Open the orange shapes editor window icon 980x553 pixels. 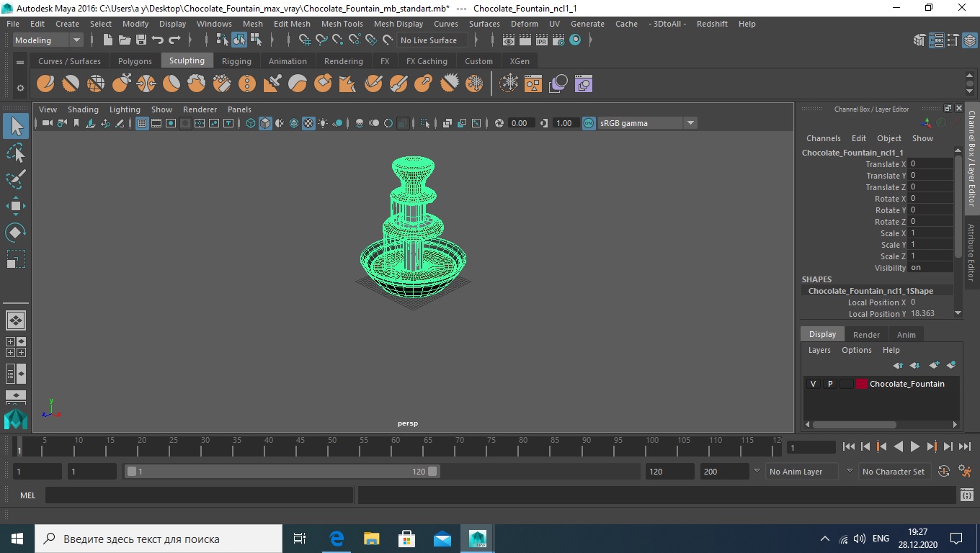[533, 84]
